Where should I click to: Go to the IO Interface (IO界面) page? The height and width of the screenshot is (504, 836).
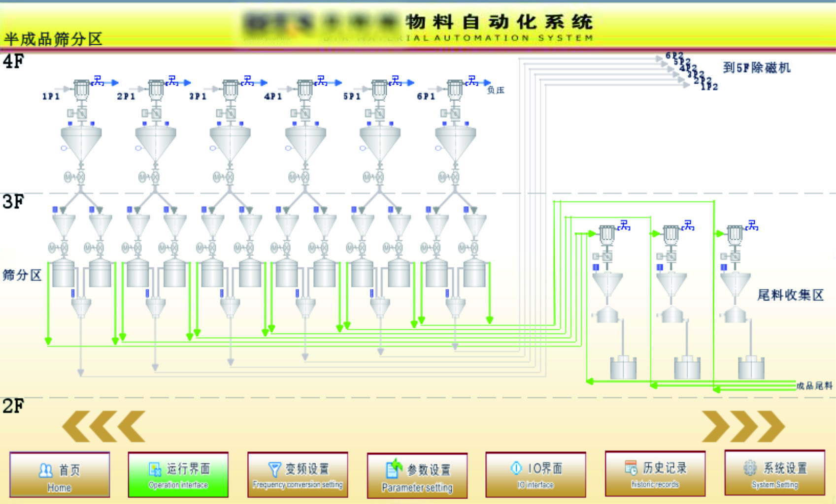click(535, 475)
